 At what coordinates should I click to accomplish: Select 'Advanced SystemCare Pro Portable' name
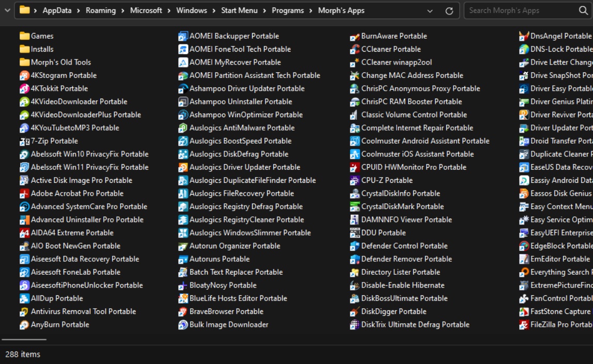pyautogui.click(x=89, y=207)
